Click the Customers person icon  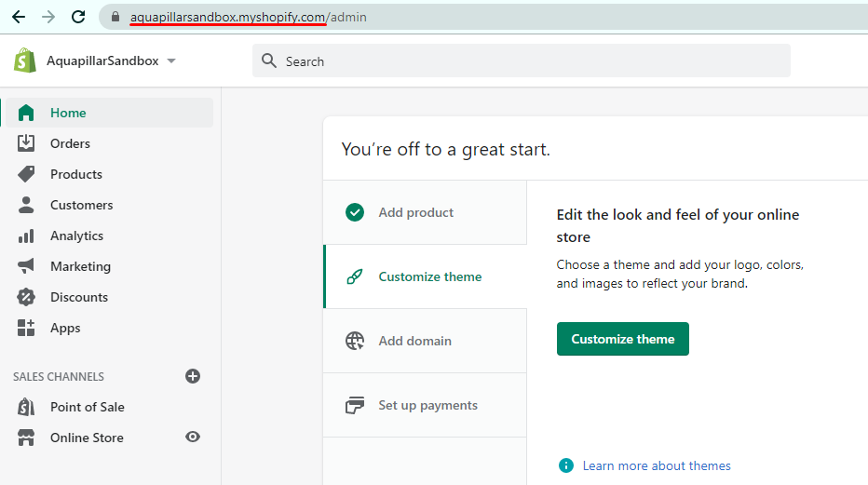point(26,205)
